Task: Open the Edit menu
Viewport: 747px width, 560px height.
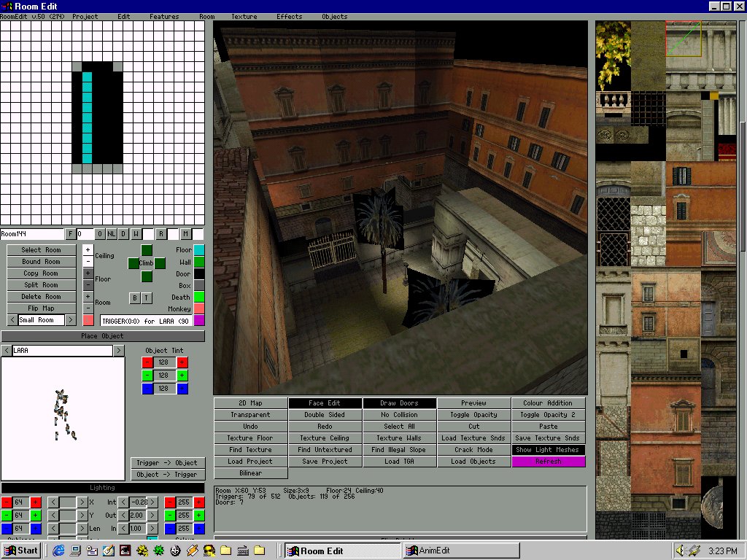Action: point(124,17)
